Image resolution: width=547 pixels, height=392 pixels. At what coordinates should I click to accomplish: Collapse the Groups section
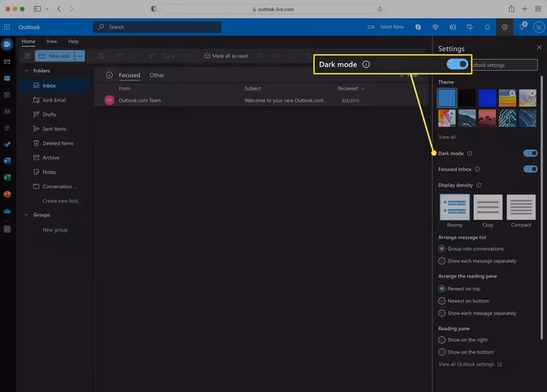pos(26,215)
